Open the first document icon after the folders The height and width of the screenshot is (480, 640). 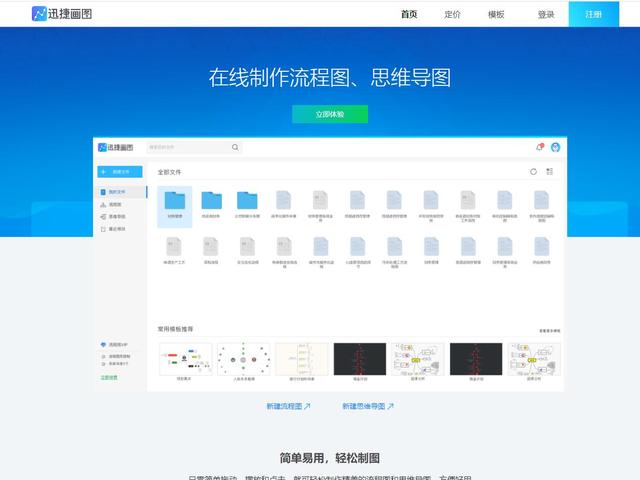coord(284,200)
